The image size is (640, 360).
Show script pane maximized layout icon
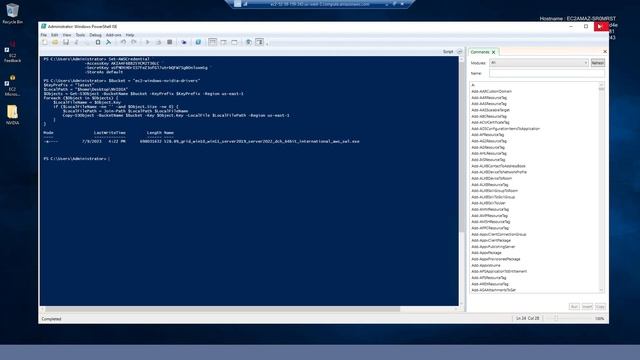[x=234, y=42]
